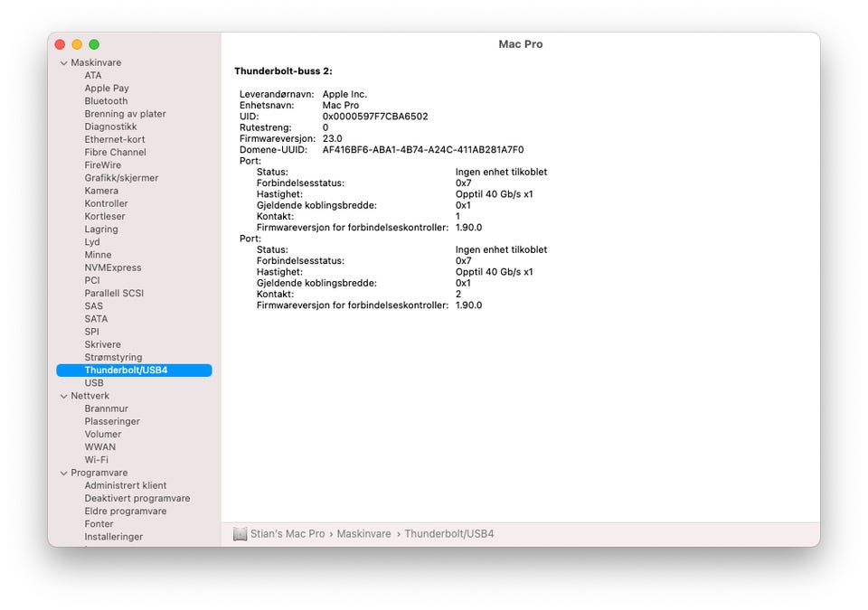
Task: Select the highlighted Thunderbolt/USB4 sidebar row
Action: (x=134, y=371)
